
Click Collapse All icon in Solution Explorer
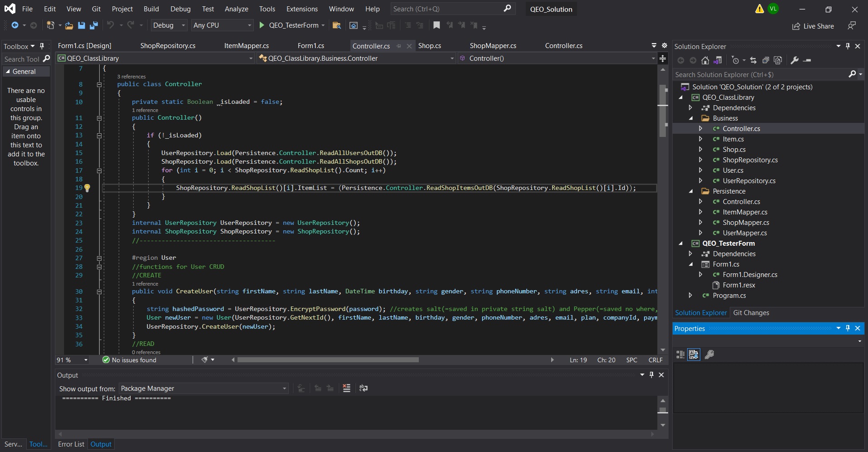point(766,60)
